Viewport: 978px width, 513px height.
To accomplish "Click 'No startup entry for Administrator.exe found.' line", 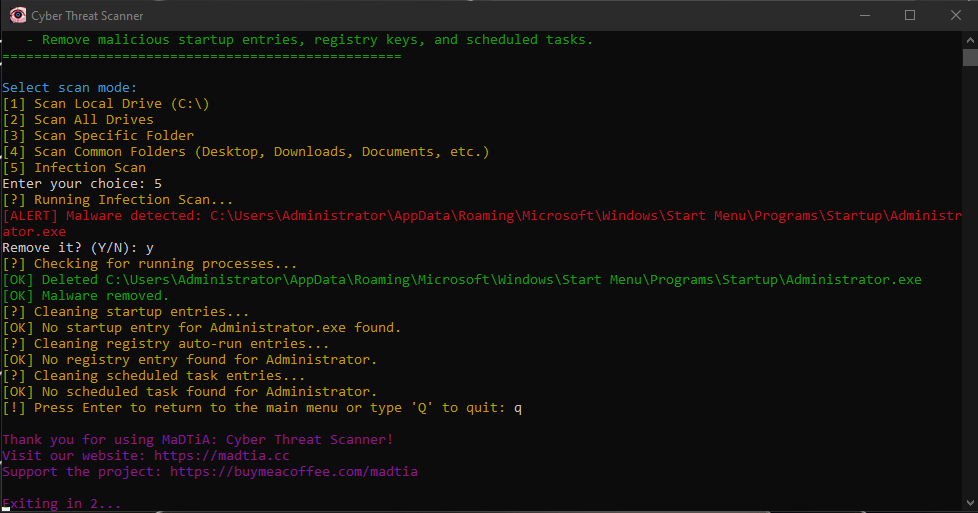I will (x=201, y=328).
